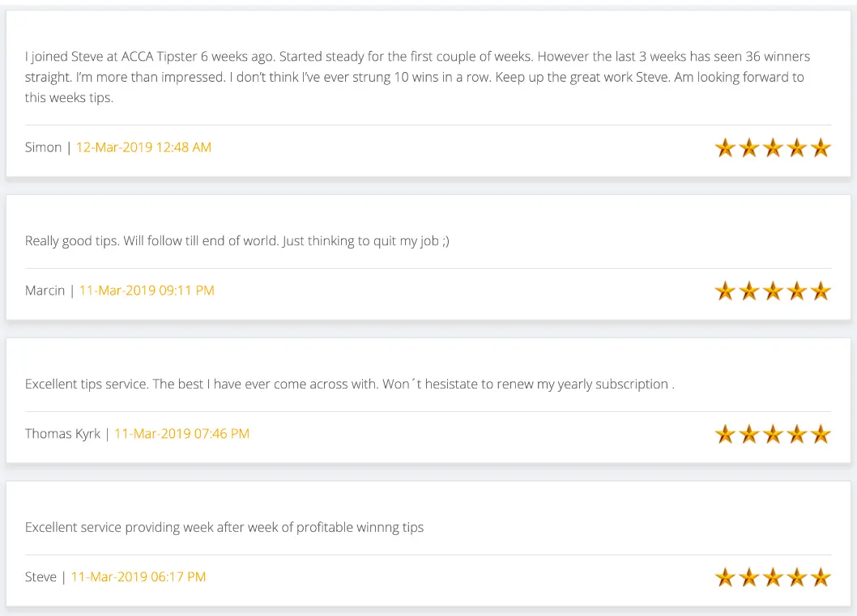857x616 pixels.
Task: Click the first star in Simon's rating
Action: pyautogui.click(x=725, y=147)
